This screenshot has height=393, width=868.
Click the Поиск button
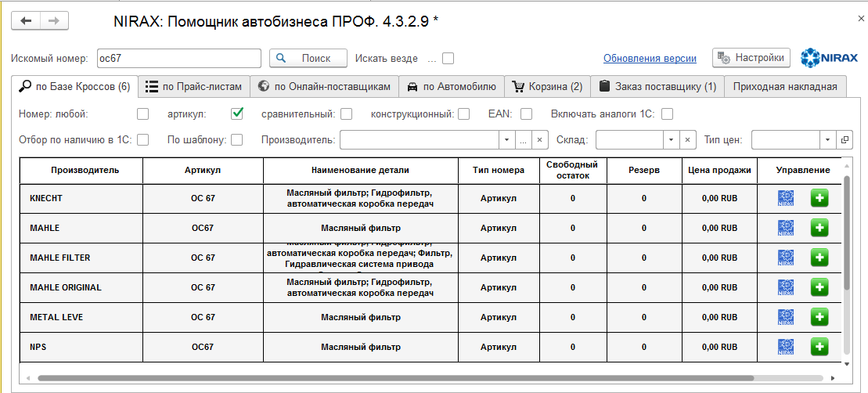pos(308,58)
